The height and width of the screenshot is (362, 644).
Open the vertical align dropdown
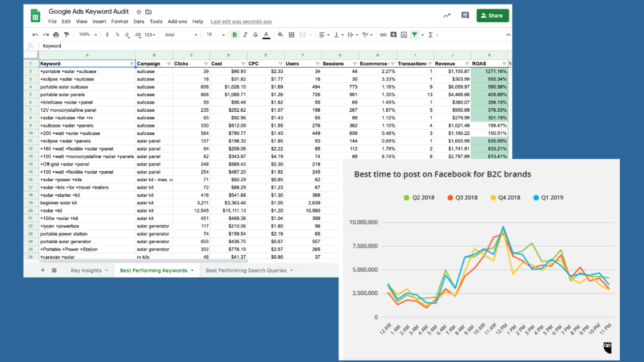[339, 35]
